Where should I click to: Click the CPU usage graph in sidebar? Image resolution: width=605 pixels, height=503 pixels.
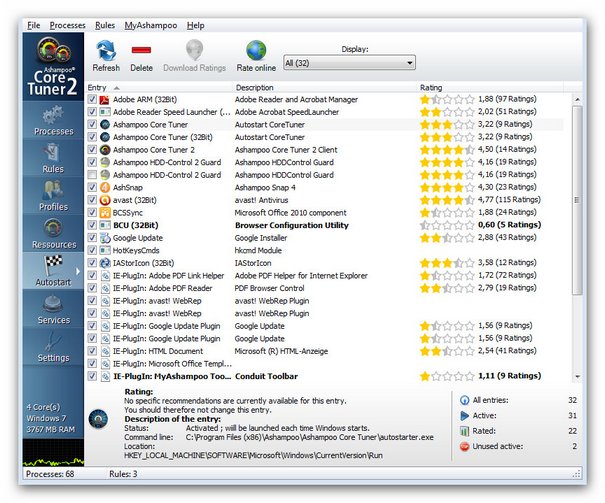pos(53,453)
